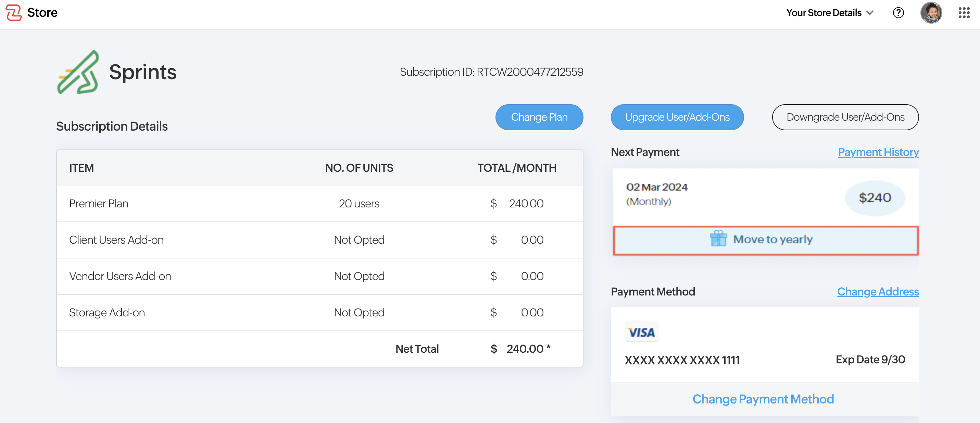
Task: Click the Net Total 240.00 amount
Action: coord(525,349)
